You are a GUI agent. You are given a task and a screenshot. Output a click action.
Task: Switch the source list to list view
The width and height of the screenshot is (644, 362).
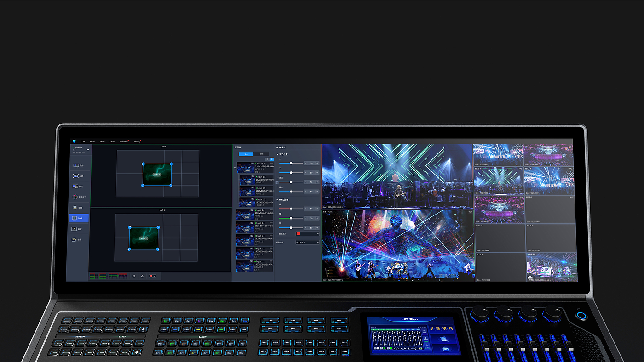click(268, 159)
